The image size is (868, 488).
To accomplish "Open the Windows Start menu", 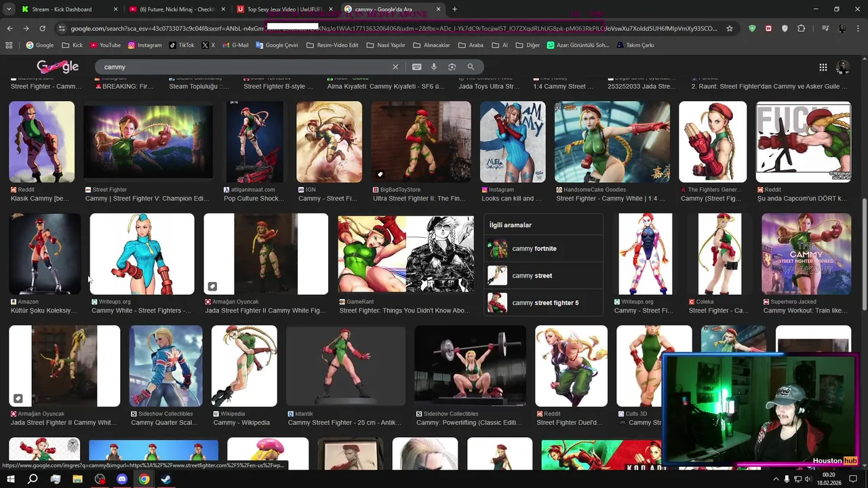I will [11, 479].
